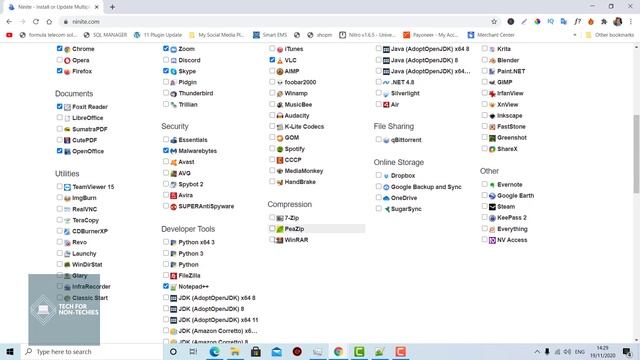The height and width of the screenshot is (360, 640).
Task: Check the Paint.NET checkbox
Action: [484, 71]
